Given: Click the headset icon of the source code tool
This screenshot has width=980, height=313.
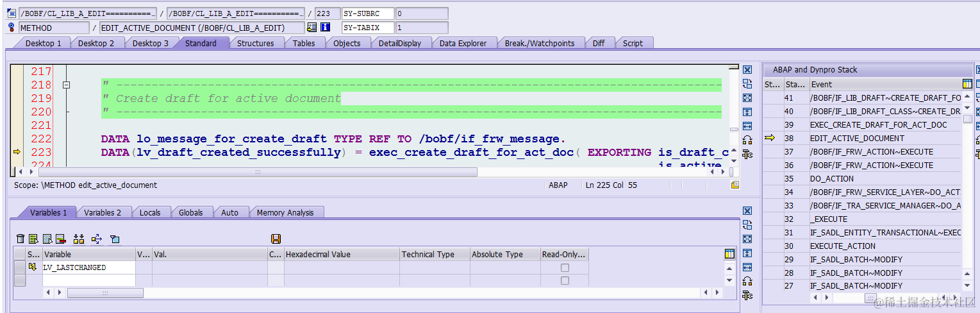Looking at the screenshot, I should tap(747, 140).
